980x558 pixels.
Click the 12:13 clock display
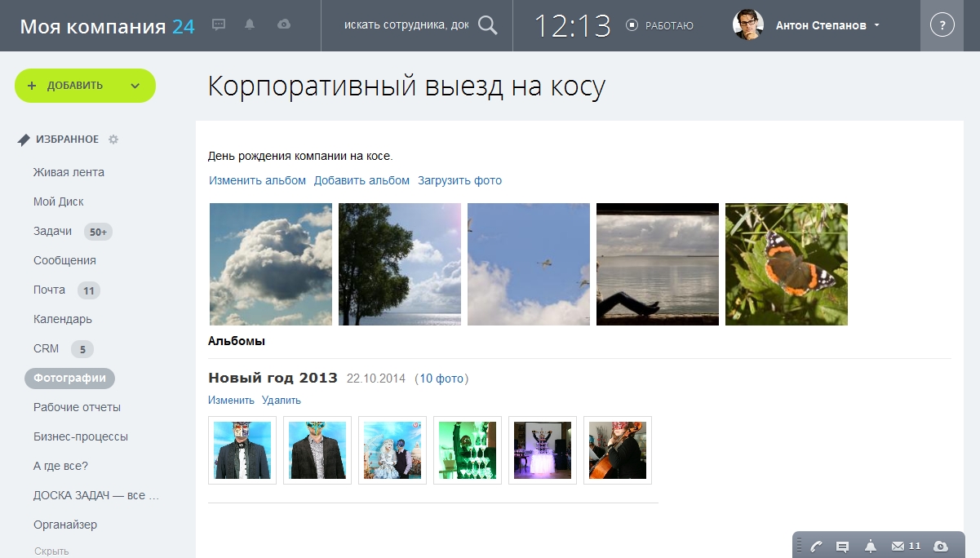tap(572, 26)
